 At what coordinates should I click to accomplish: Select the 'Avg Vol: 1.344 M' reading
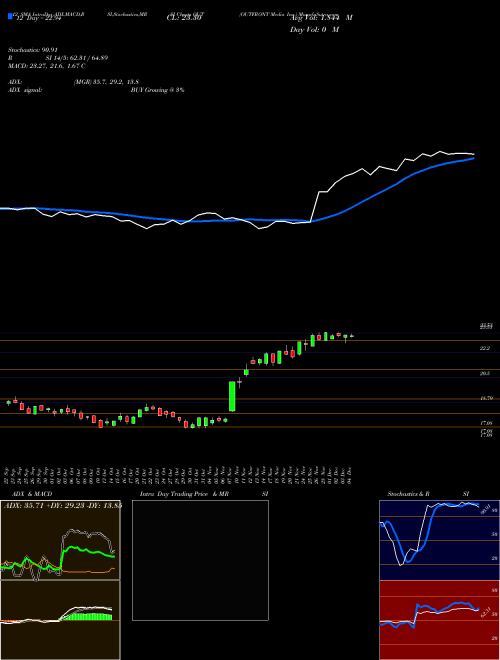pos(321,18)
